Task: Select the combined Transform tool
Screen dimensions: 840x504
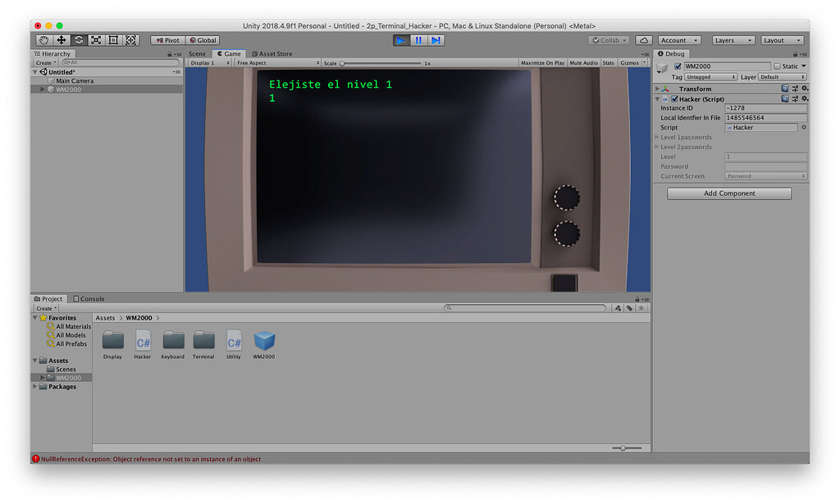Action: (130, 40)
